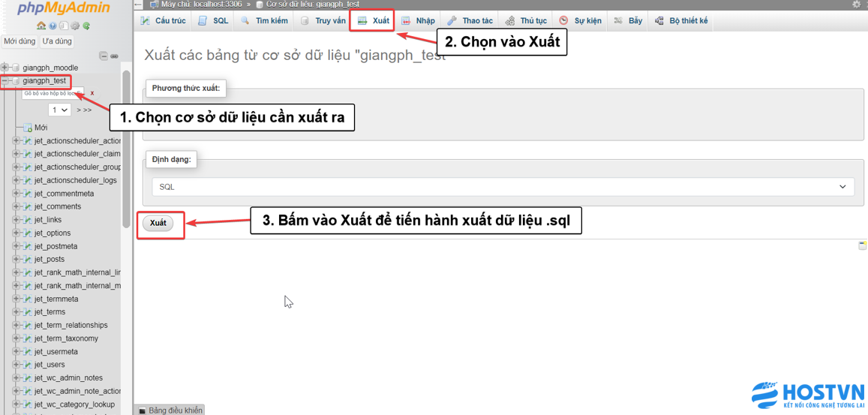Open the jet_term_taxonomy table
This screenshot has width=868, height=415.
click(66, 338)
